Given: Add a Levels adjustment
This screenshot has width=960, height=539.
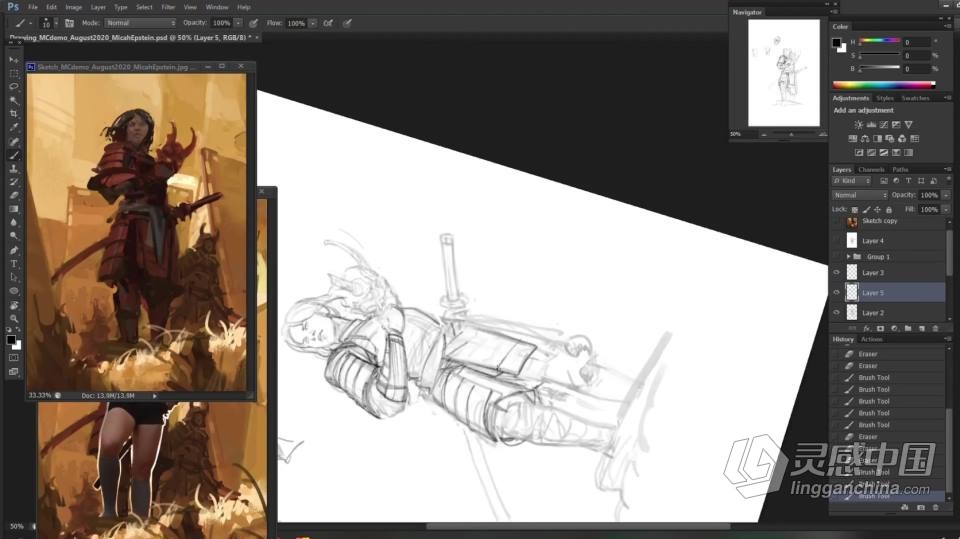Looking at the screenshot, I should [871, 124].
